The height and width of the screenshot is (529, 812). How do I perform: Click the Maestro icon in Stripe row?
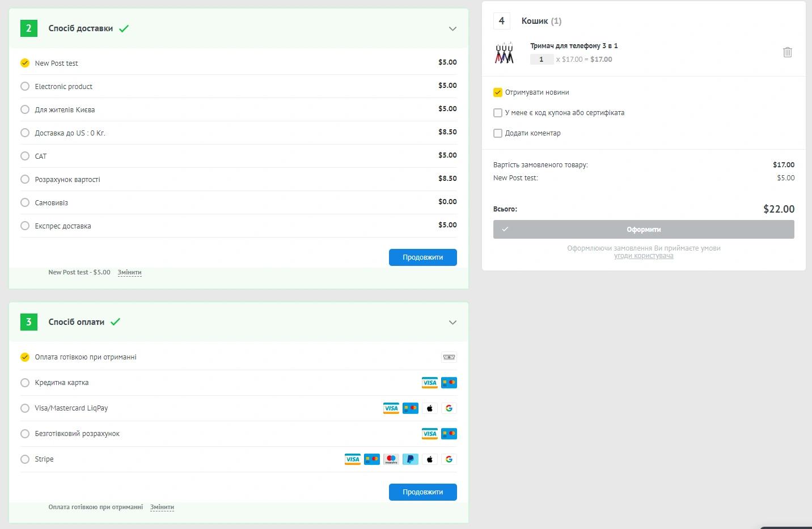coord(391,459)
